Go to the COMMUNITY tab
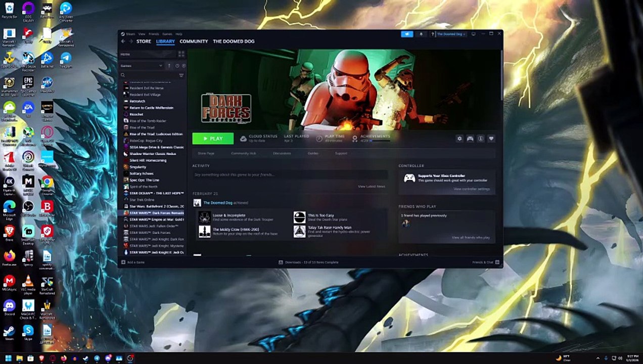The height and width of the screenshot is (364, 643). (x=194, y=41)
